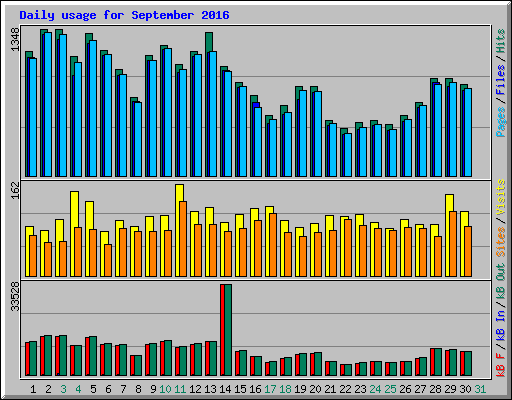Click the 'kB Out' legend label
This screenshot has width=512, height=400.
tap(501, 282)
